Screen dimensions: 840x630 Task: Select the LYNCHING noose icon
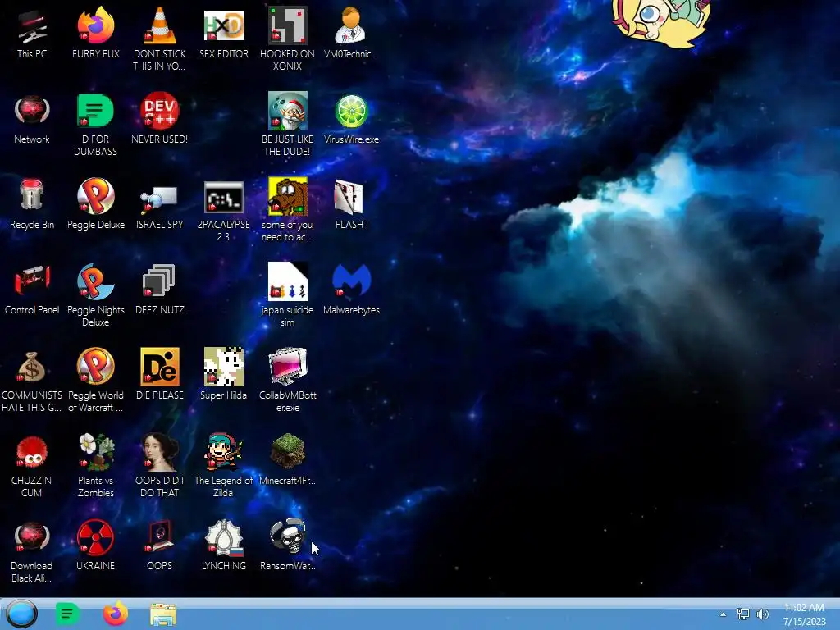point(223,546)
